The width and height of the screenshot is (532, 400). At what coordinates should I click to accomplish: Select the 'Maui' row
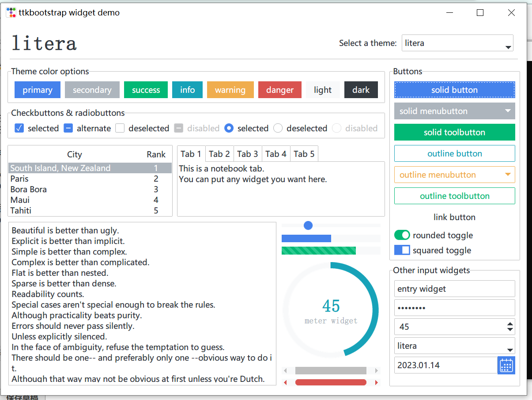coord(90,200)
